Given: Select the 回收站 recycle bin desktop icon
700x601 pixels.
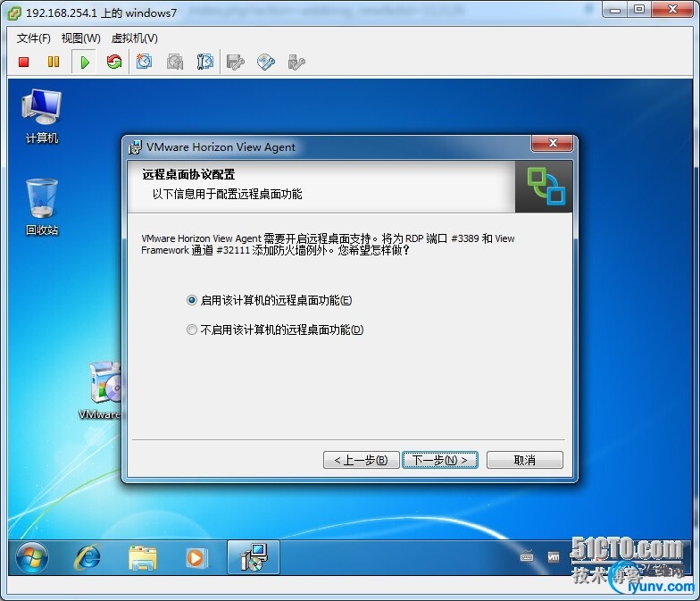Looking at the screenshot, I should (41, 207).
